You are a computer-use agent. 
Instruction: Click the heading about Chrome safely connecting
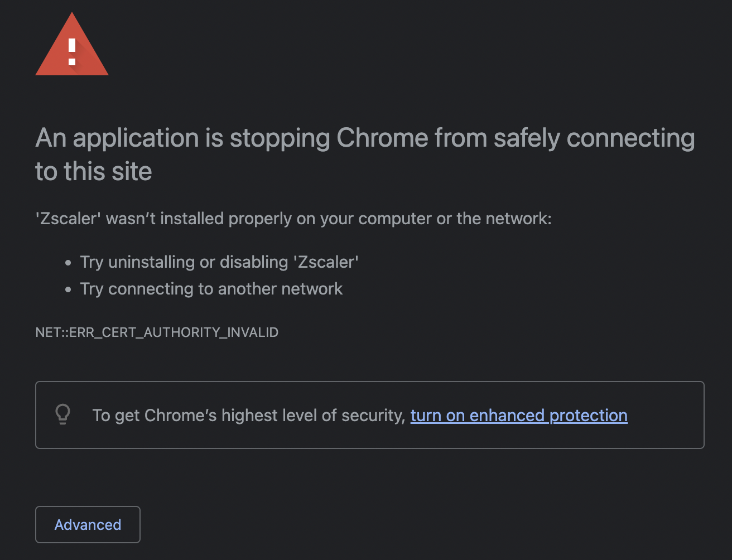click(x=365, y=154)
